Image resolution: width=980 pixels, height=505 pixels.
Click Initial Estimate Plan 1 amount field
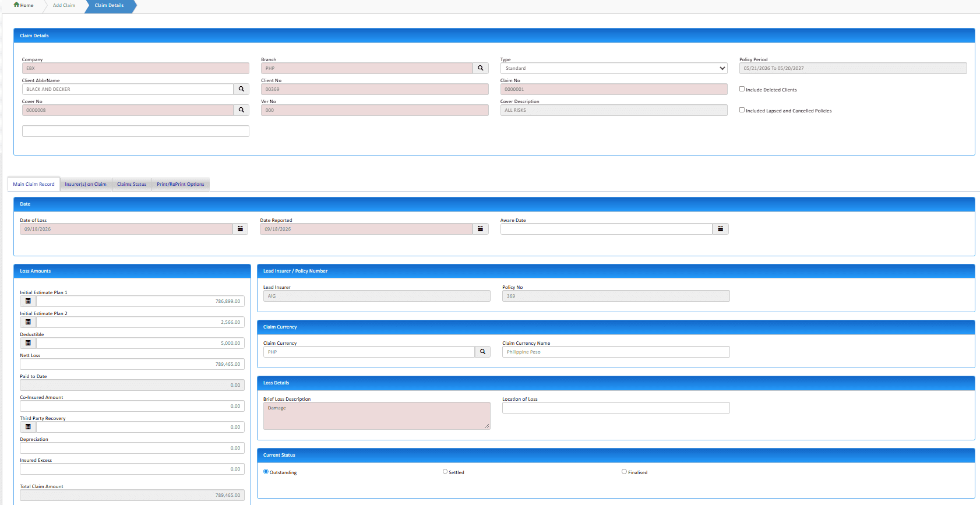pos(140,301)
